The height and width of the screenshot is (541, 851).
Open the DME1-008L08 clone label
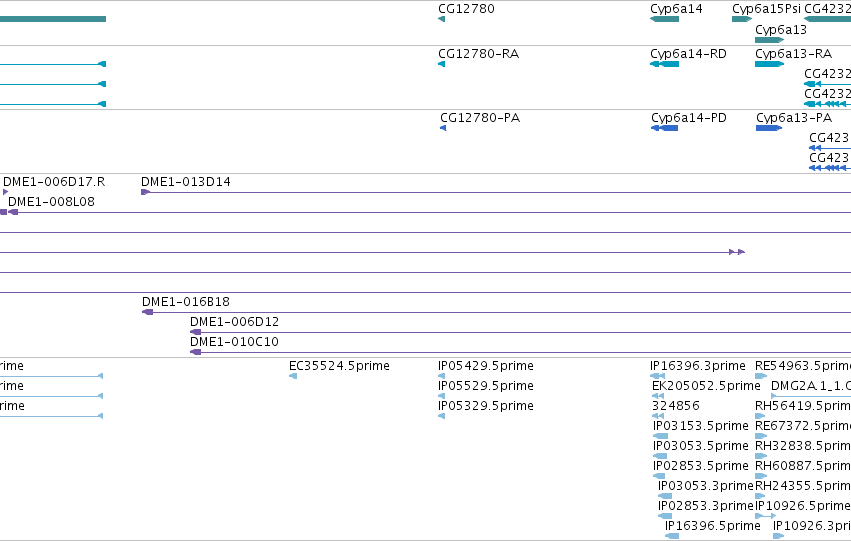pyautogui.click(x=52, y=202)
